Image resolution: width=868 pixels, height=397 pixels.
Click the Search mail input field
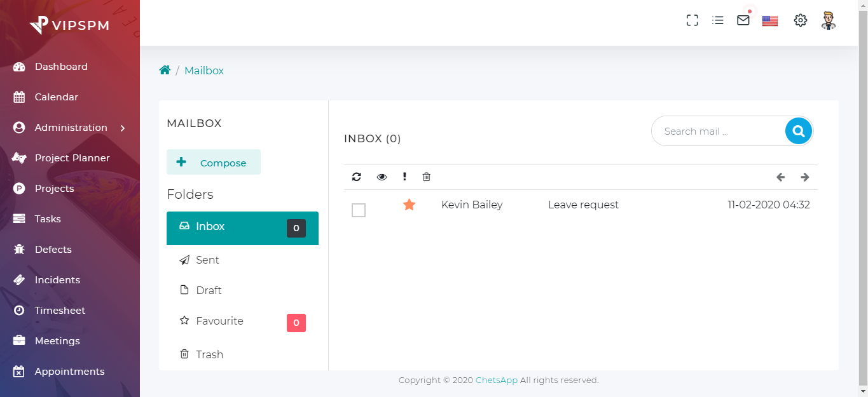point(719,131)
